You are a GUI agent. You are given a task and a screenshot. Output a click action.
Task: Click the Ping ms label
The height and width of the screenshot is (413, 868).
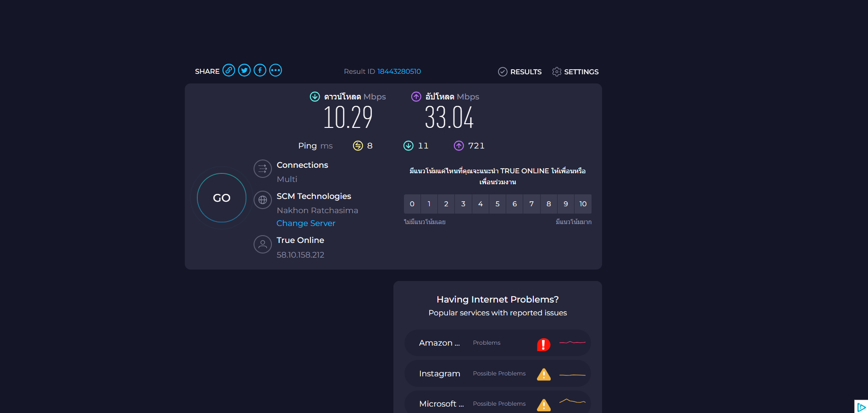(315, 146)
